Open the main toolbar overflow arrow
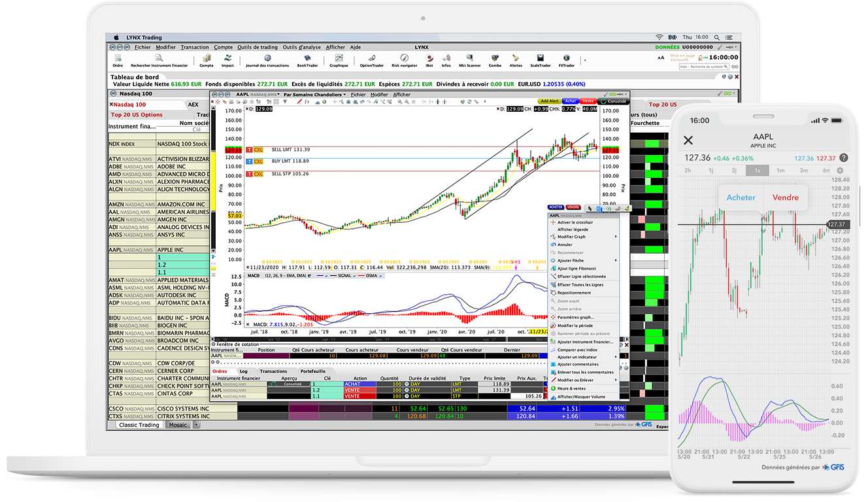Viewport: 868px width, 502px height. tap(584, 61)
